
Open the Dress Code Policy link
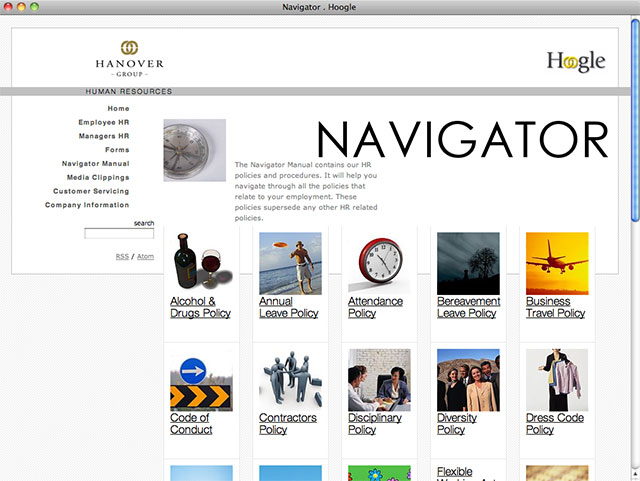[x=555, y=423]
